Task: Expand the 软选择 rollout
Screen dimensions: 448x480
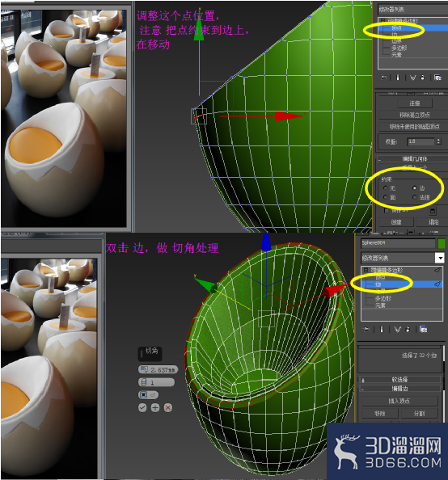Action: pos(400,380)
